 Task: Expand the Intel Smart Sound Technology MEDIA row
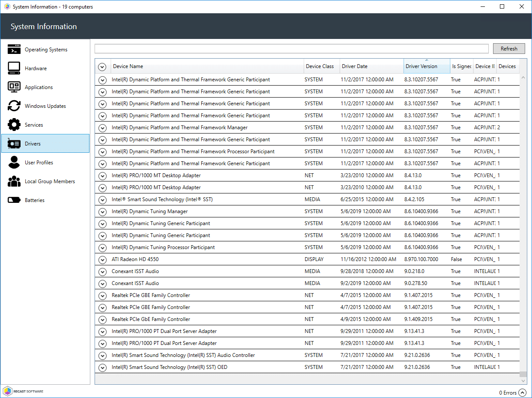(102, 200)
